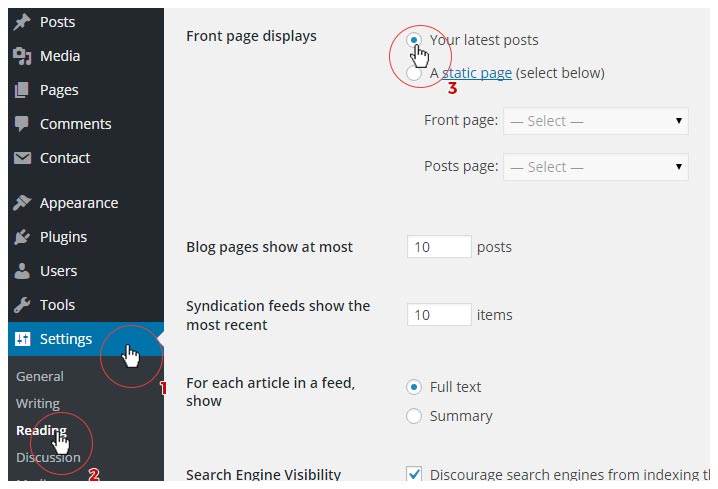Viewport: 718px width, 489px height.
Task: Expand the Posts page dropdown
Action: tap(595, 167)
